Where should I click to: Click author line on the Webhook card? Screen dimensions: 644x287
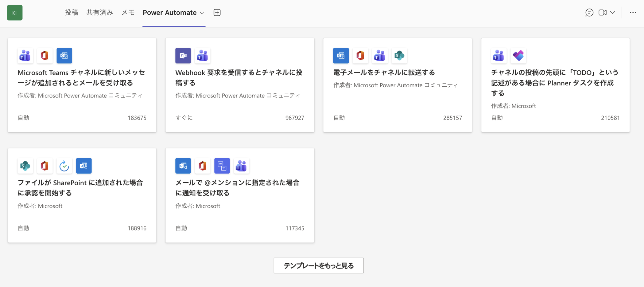238,96
